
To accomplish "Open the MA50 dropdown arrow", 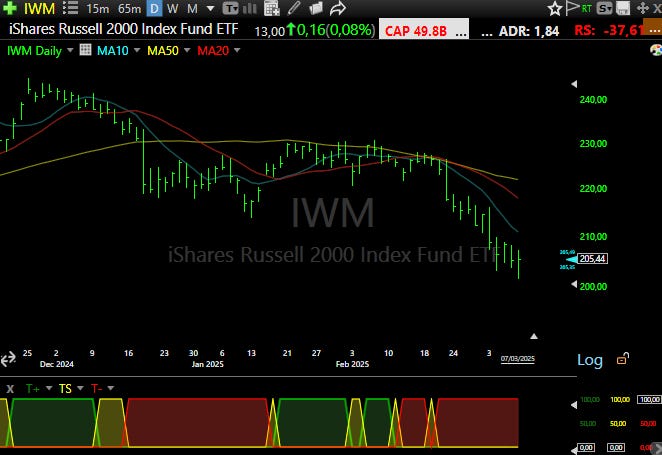I will (187, 50).
